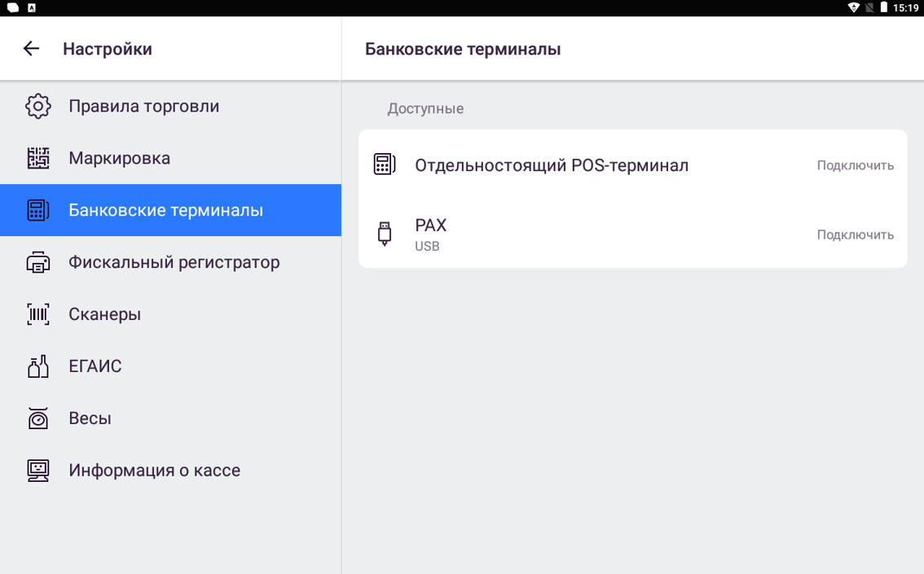The image size is (924, 574).
Task: Click the Wi-Fi icon in status bar
Action: 853,7
